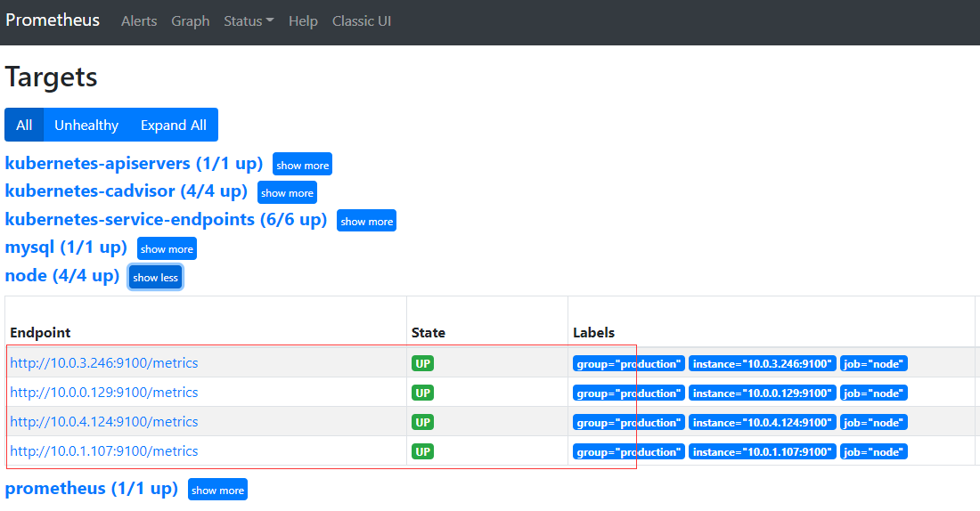
Task: Click the Labels column header
Action: pyautogui.click(x=593, y=332)
